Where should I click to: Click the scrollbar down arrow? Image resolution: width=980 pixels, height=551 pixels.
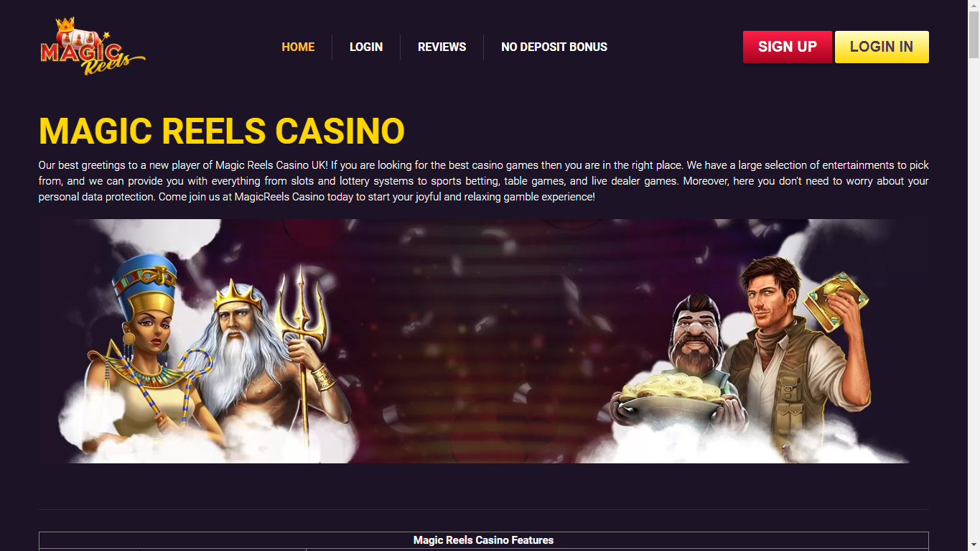coord(974,545)
